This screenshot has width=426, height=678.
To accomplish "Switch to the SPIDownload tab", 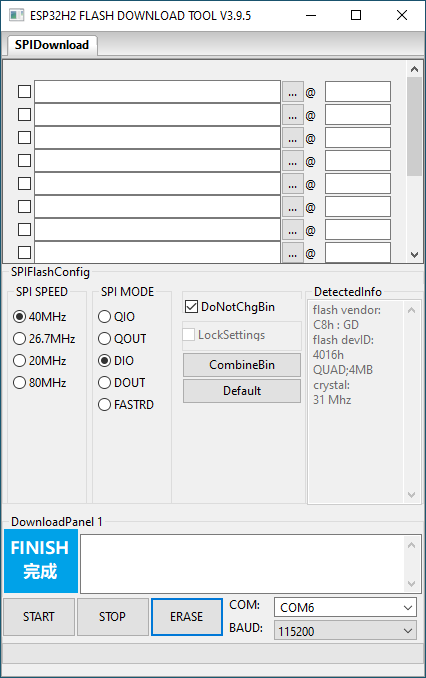I will point(52,45).
